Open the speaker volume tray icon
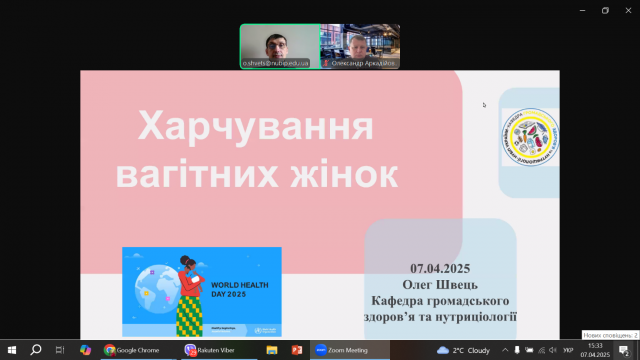 (x=553, y=350)
